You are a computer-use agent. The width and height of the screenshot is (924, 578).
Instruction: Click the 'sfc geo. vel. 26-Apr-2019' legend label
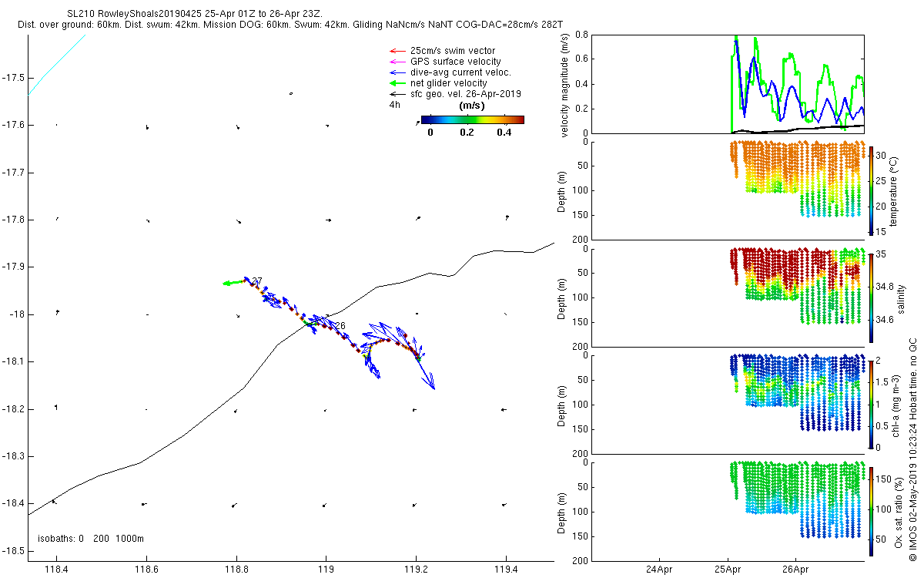coord(466,93)
